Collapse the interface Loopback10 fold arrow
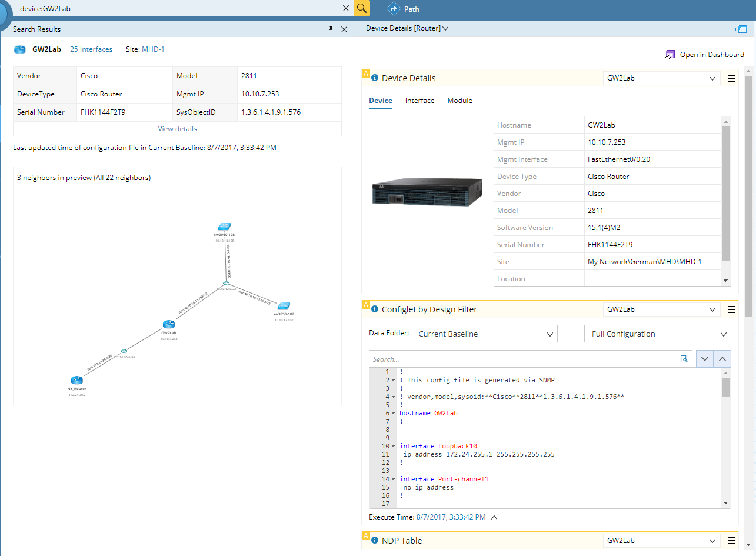The width and height of the screenshot is (756, 556). (x=393, y=446)
